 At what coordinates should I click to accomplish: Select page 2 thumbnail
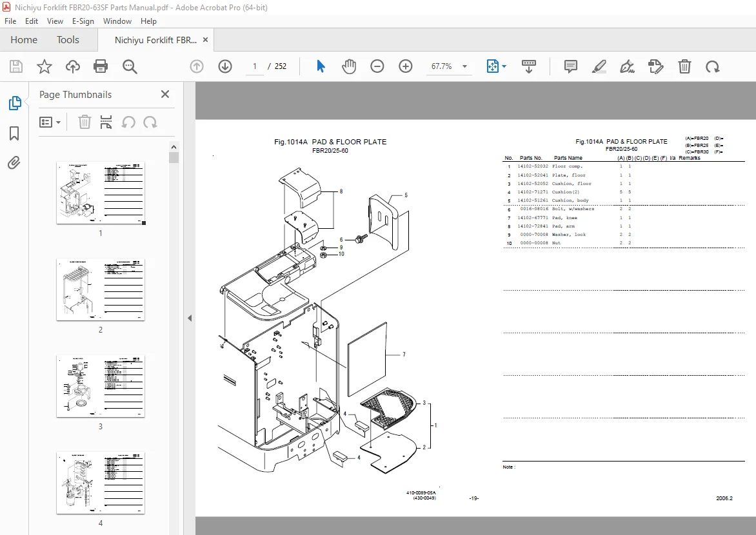click(101, 289)
